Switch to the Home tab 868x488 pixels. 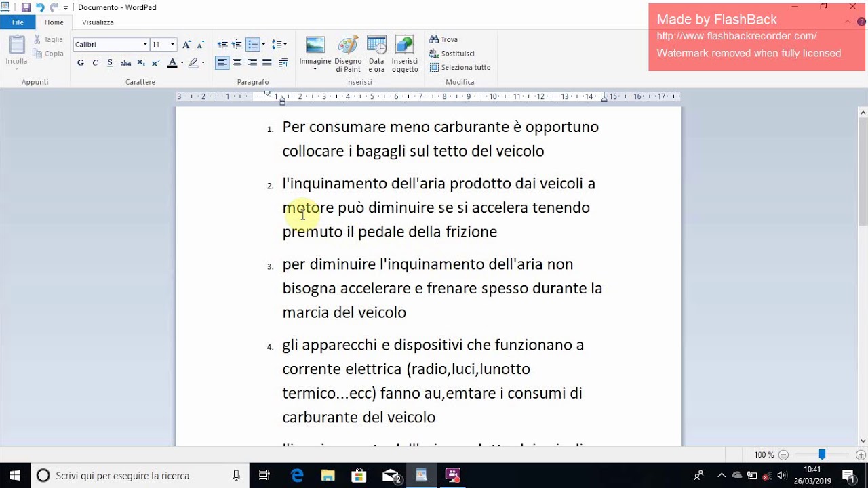[x=54, y=22]
